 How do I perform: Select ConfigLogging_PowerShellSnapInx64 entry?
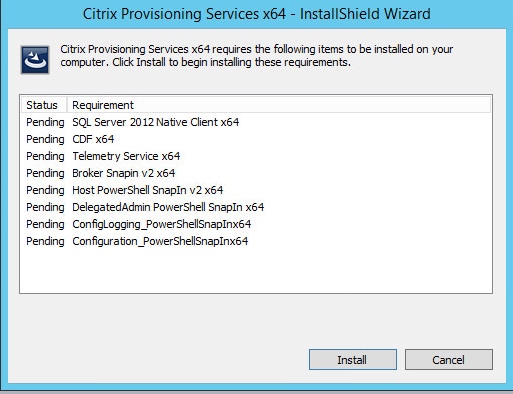(x=162, y=224)
